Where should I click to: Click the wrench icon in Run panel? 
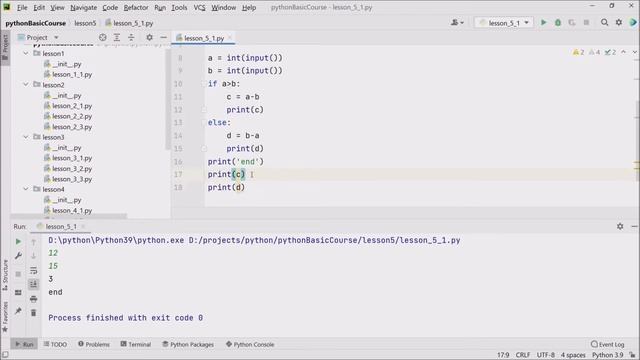click(x=18, y=256)
